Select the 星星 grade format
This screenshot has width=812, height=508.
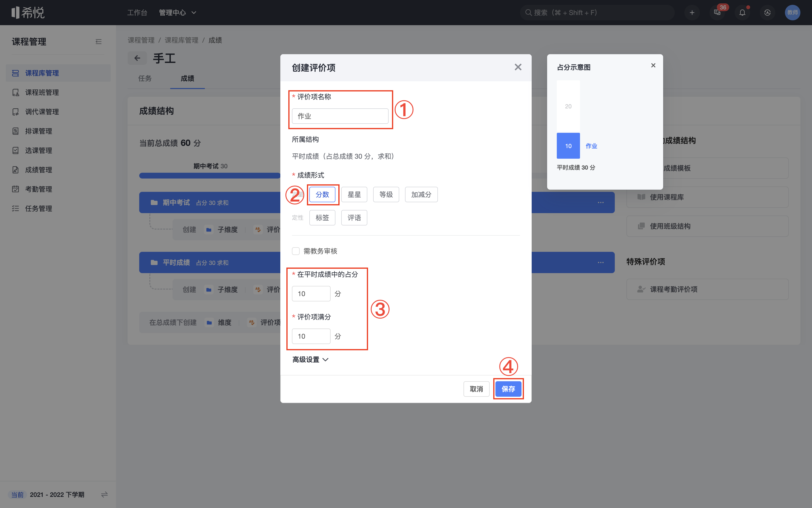coord(354,194)
